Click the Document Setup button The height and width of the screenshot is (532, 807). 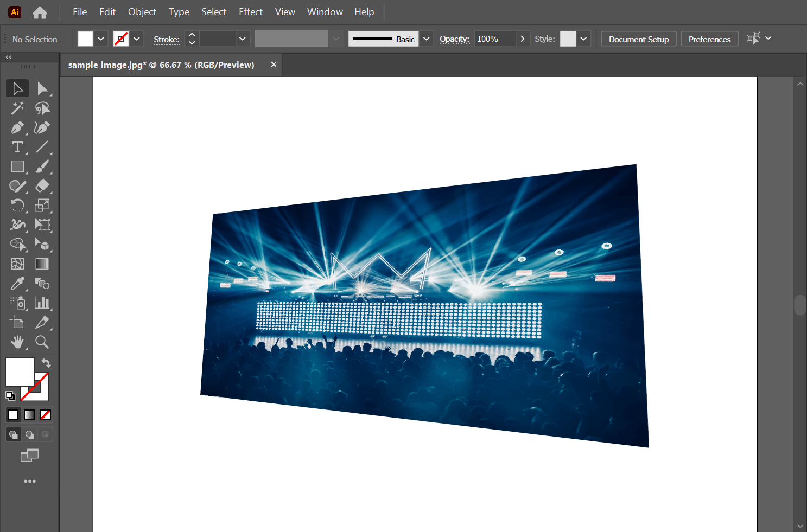point(638,39)
